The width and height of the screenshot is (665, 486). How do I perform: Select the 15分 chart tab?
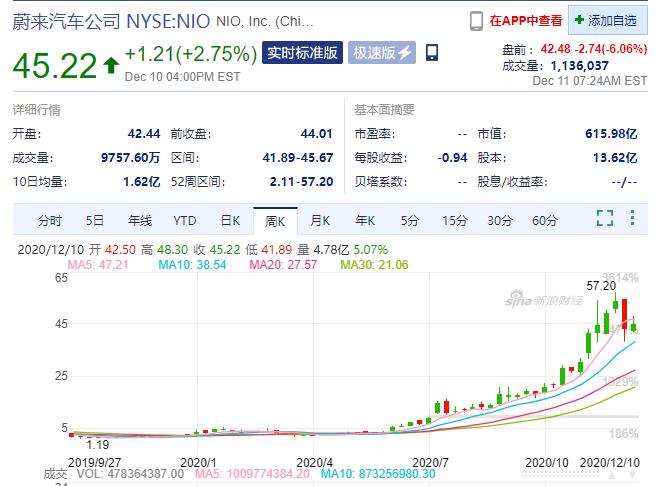coord(455,221)
